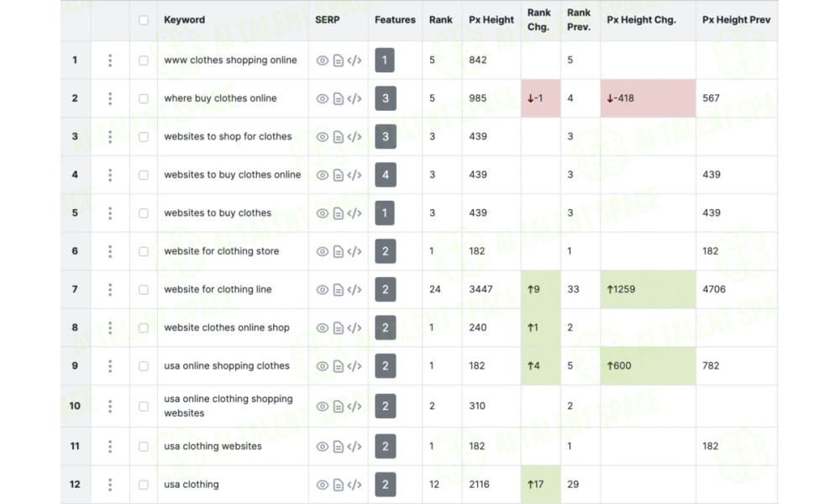This screenshot has height=504, width=840.
Task: View SERP eye icon for 'where buy clothes online'
Action: point(322,98)
